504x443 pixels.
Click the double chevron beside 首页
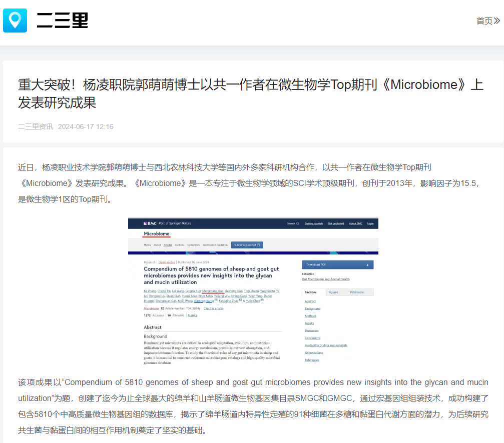(496, 21)
